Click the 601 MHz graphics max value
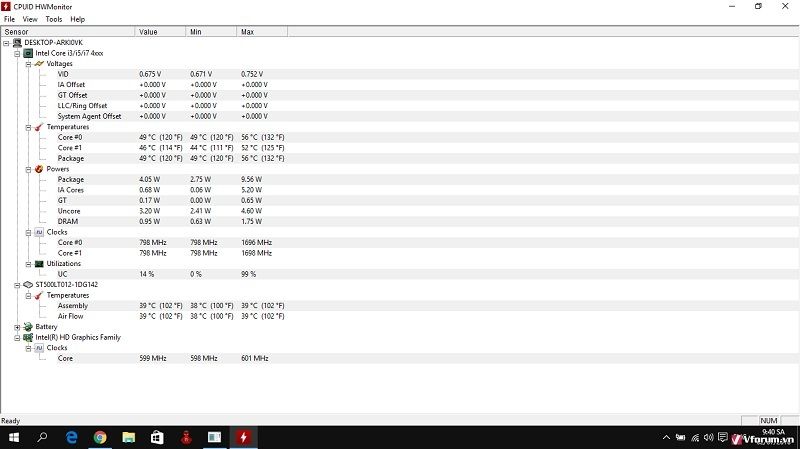Screen dimensions: 800x449 [x=255, y=358]
